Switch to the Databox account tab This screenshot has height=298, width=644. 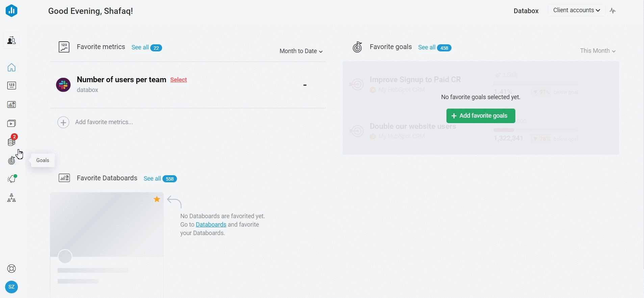[x=526, y=10]
